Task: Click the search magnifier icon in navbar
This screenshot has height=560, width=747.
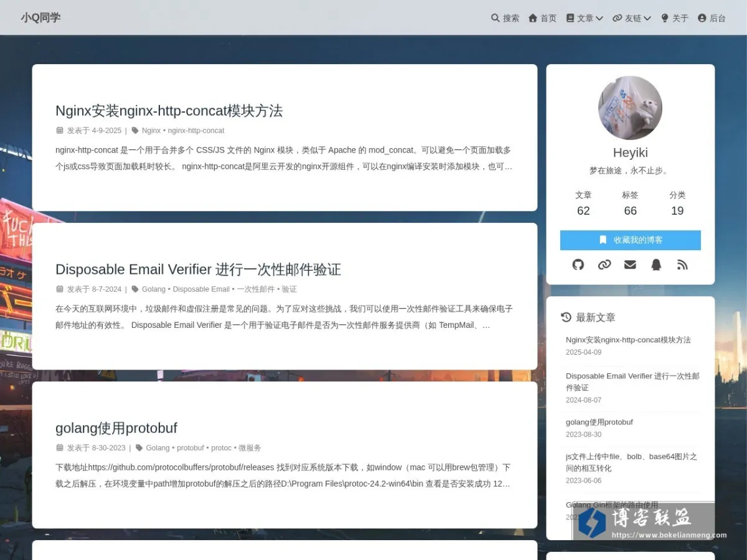Action: tap(496, 18)
